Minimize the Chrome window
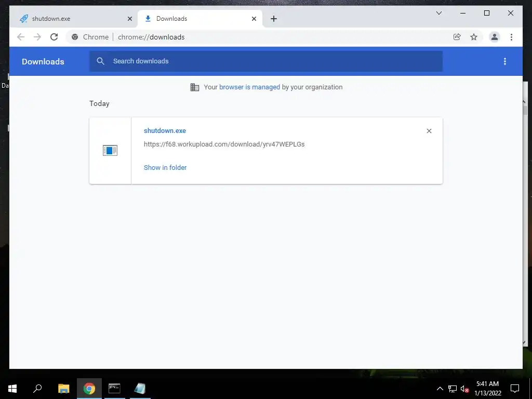The image size is (532, 399). pyautogui.click(x=463, y=13)
